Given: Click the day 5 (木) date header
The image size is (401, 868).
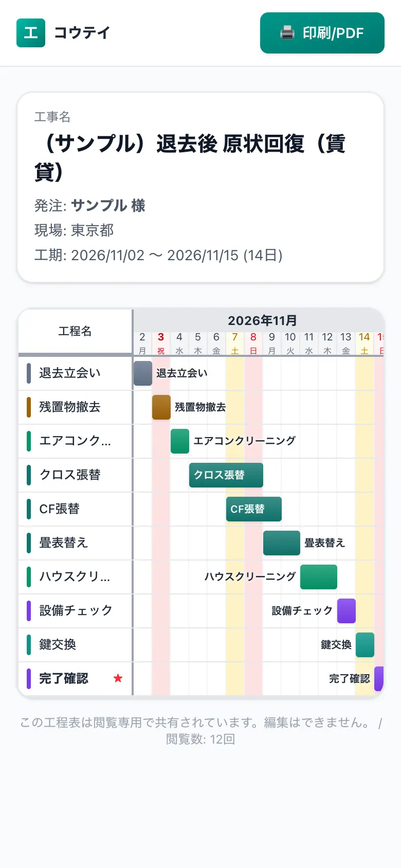Looking at the screenshot, I should coord(198,343).
